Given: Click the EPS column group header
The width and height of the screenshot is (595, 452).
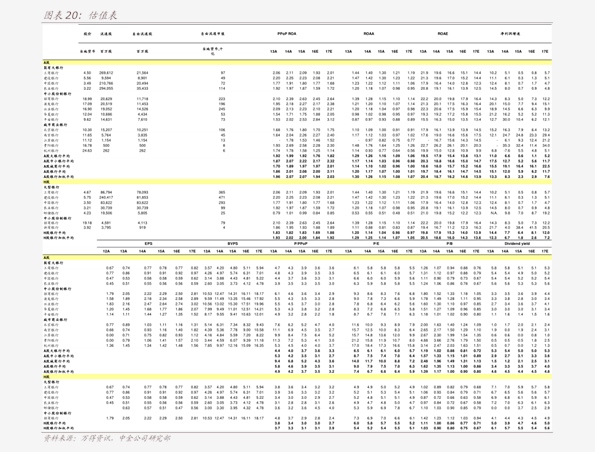Looking at the screenshot, I should 148,244.
